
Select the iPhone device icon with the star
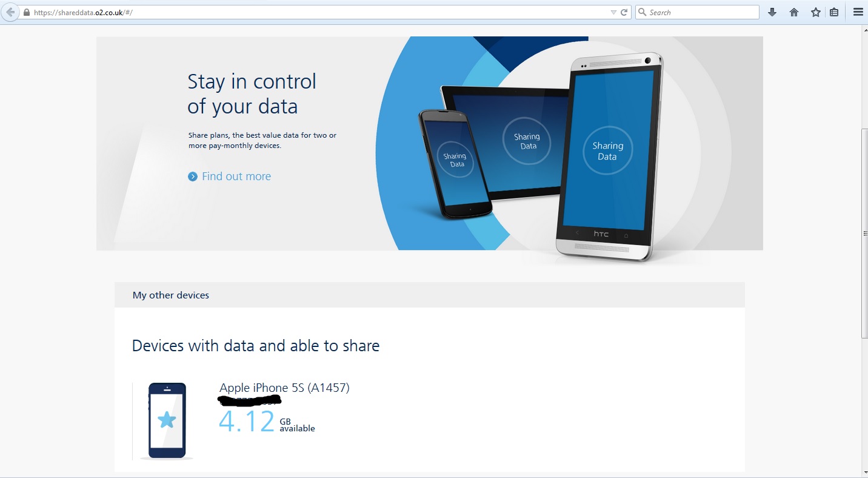click(166, 420)
